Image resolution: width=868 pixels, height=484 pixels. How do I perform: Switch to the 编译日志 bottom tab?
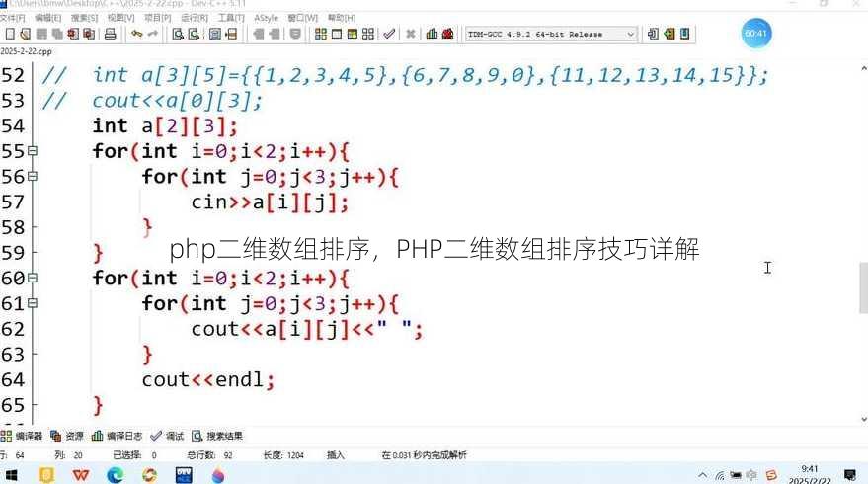tap(118, 436)
